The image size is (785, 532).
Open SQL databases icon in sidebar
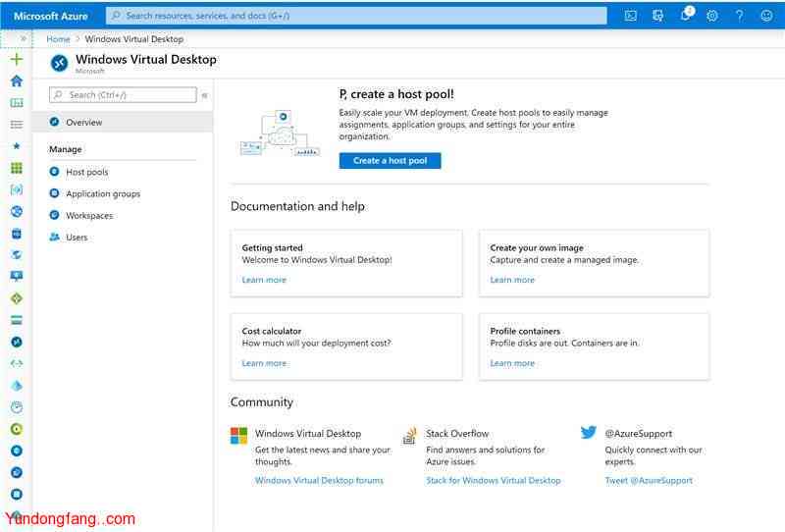click(x=17, y=234)
